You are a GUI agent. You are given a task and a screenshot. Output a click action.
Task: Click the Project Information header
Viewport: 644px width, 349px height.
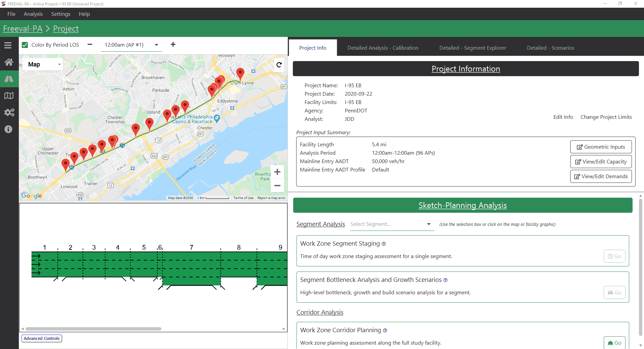click(466, 69)
